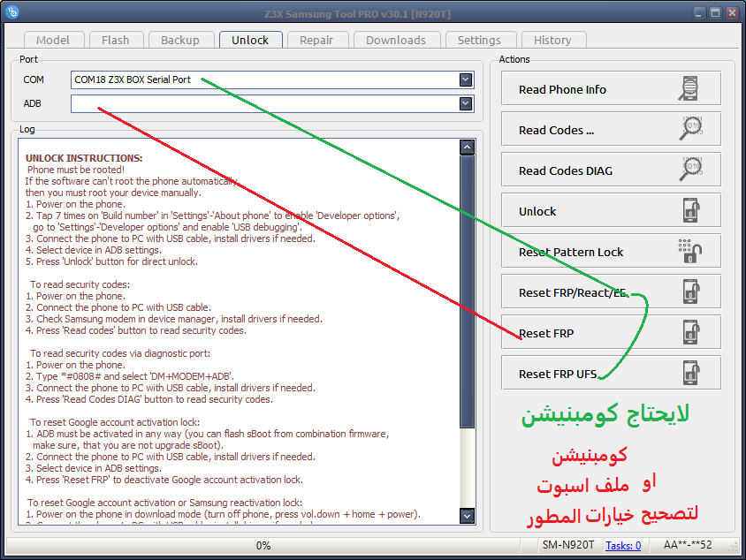746x560 pixels.
Task: Click the log scrollbar down arrow
Action: point(468,515)
